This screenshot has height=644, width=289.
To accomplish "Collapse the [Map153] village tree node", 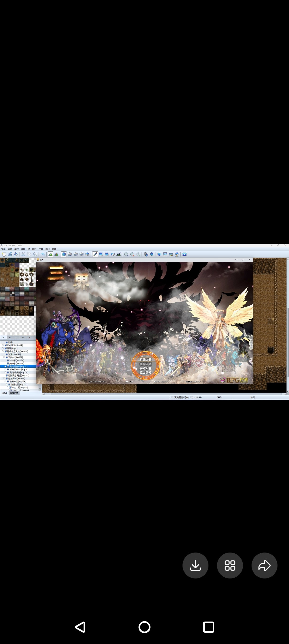I will tap(4, 357).
